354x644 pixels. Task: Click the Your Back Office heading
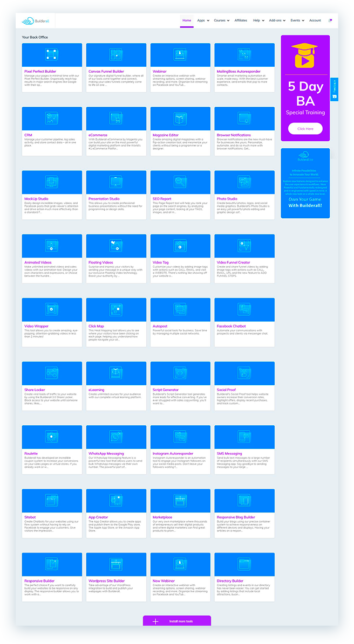35,37
